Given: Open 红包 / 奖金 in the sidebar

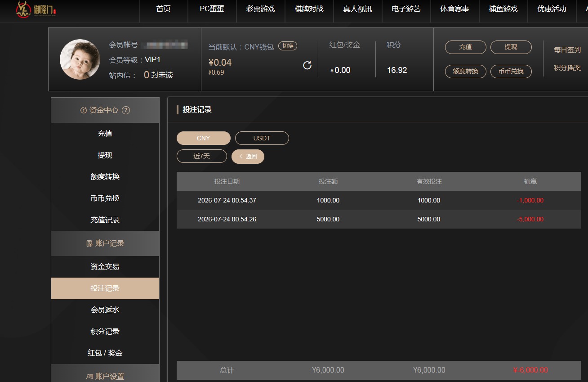Looking at the screenshot, I should (x=105, y=353).
